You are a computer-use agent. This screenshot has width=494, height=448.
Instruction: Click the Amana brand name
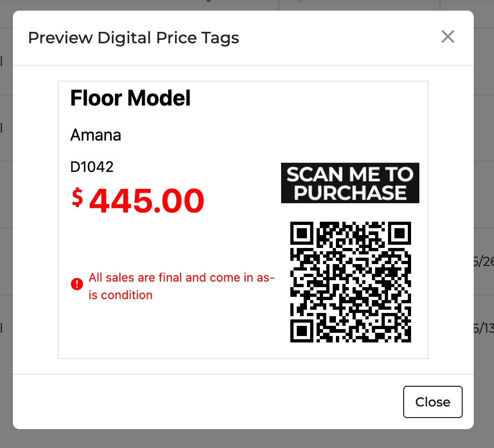pyautogui.click(x=96, y=135)
